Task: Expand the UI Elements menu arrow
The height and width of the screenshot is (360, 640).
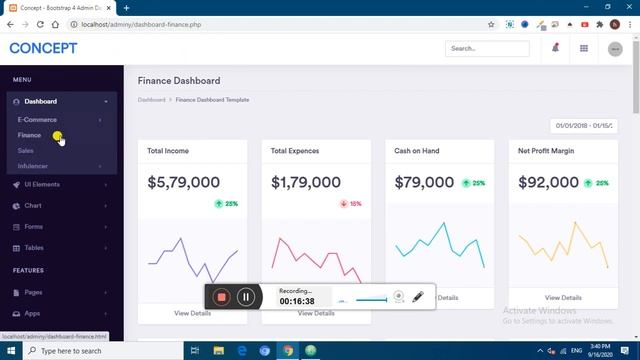Action: 106,185
